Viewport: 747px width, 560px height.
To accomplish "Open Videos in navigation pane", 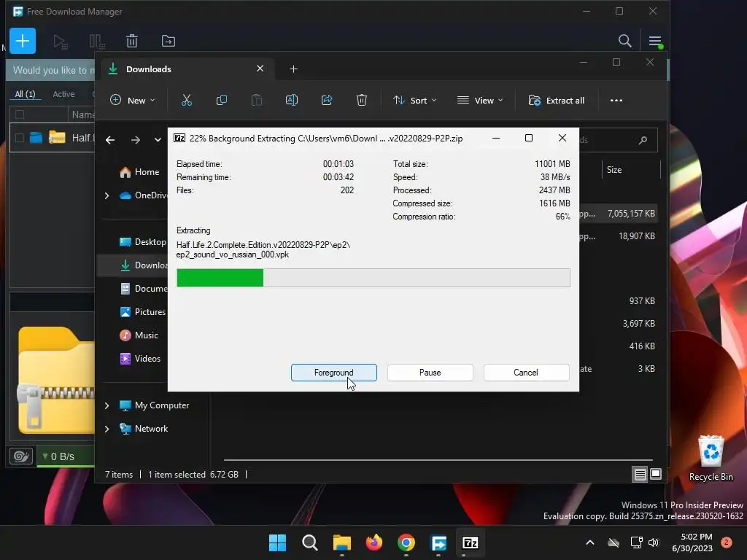I will (140, 359).
